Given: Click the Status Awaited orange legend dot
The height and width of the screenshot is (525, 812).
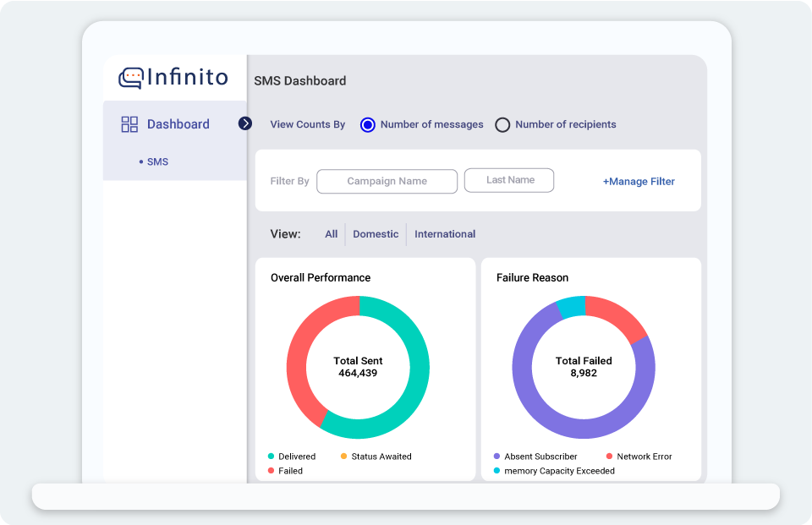Looking at the screenshot, I should click(343, 456).
